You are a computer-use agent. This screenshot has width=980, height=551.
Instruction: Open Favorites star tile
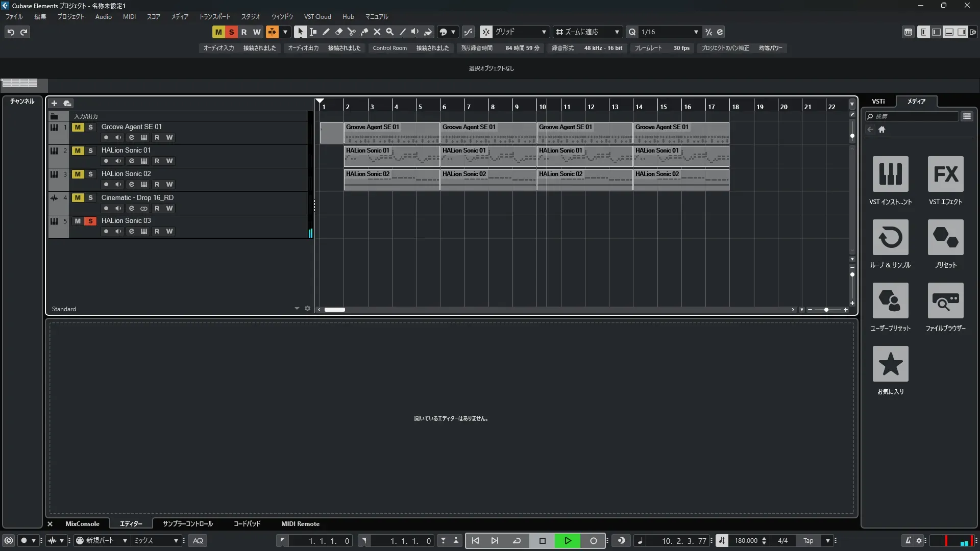890,364
